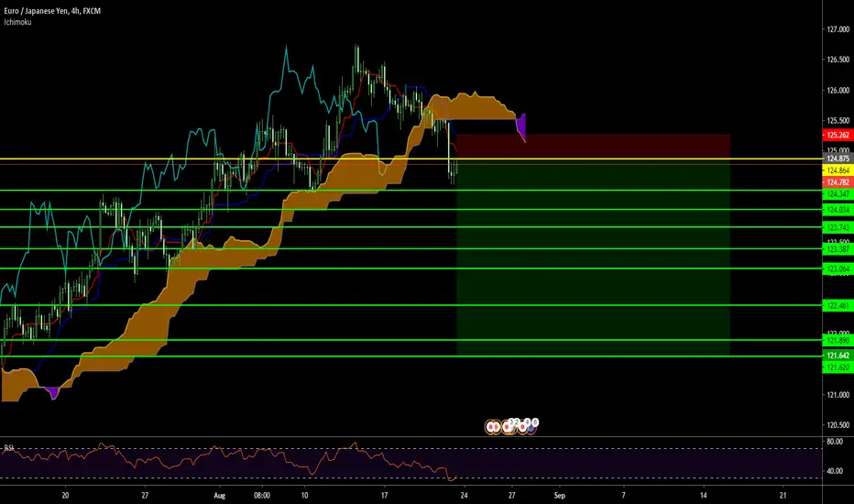Image resolution: width=854 pixels, height=504 pixels.
Task: Click the 126.000 price scale value
Action: (x=838, y=91)
